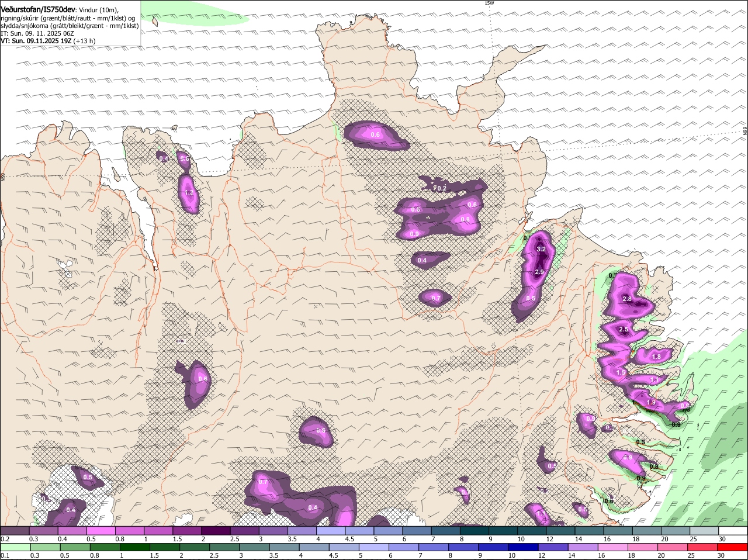Select the lavender 4–4.5 snow legend swatch
748x560 pixels.
330,531
